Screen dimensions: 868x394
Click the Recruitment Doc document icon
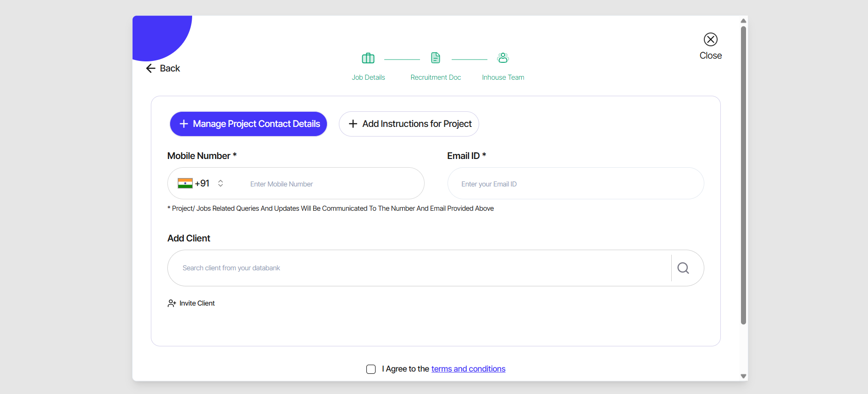click(436, 58)
